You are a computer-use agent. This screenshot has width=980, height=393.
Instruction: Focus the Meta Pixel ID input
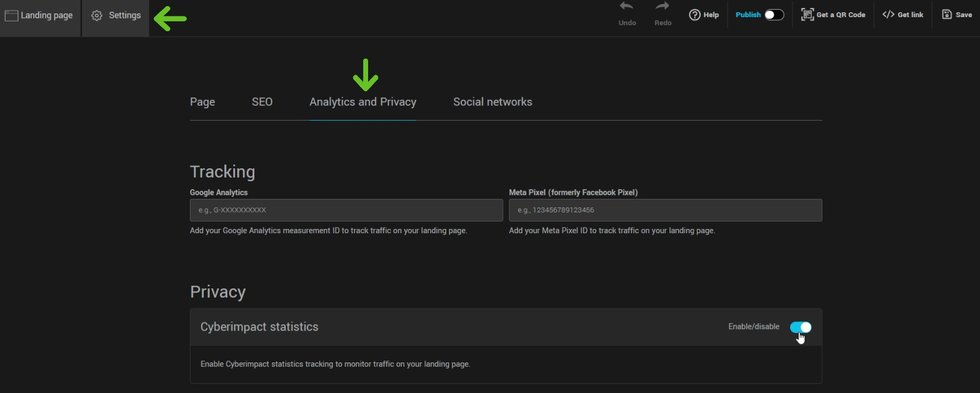click(665, 210)
